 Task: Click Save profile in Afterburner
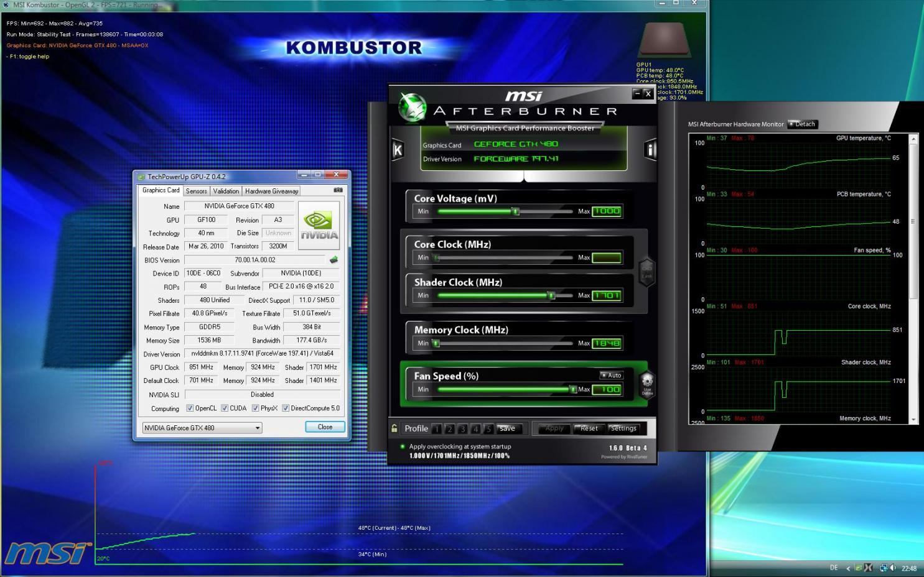(507, 428)
